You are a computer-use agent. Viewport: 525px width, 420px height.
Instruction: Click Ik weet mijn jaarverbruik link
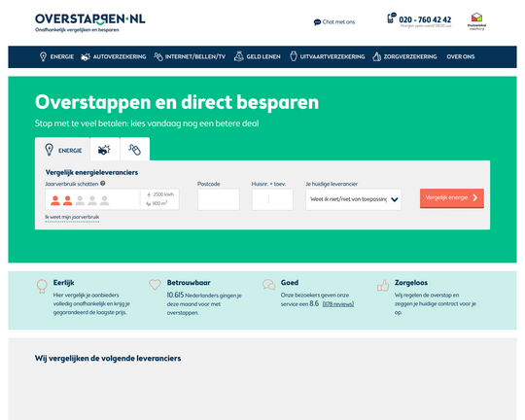click(x=72, y=217)
